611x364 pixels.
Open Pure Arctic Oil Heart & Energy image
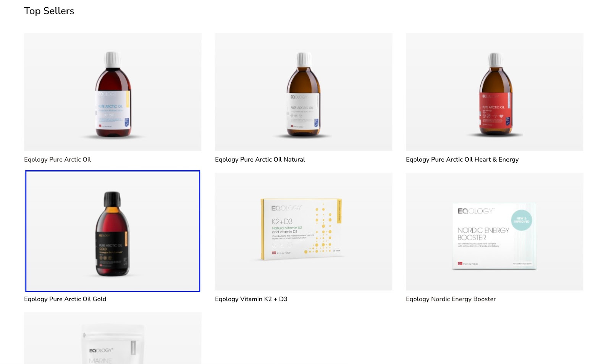(x=495, y=92)
